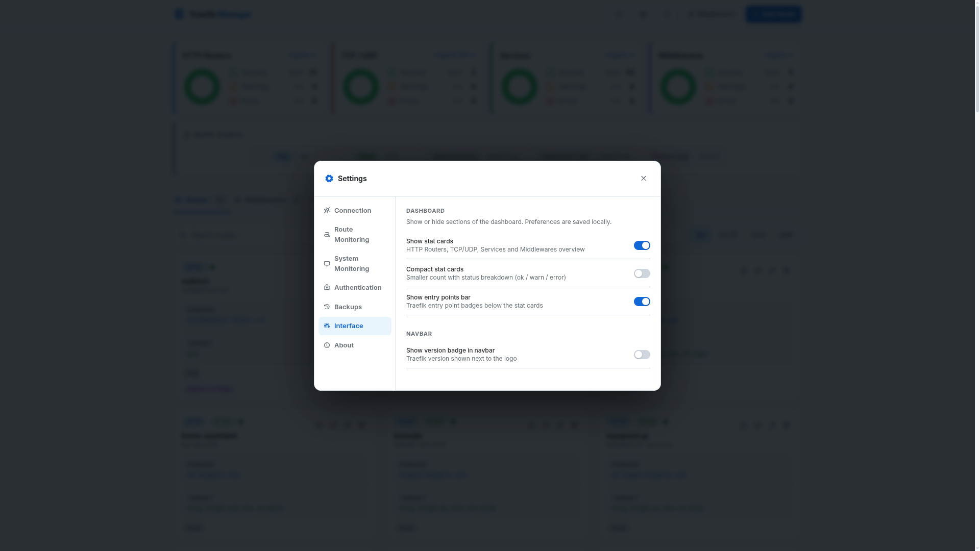Navigate to the About section
The height and width of the screenshot is (551, 980).
tap(343, 345)
